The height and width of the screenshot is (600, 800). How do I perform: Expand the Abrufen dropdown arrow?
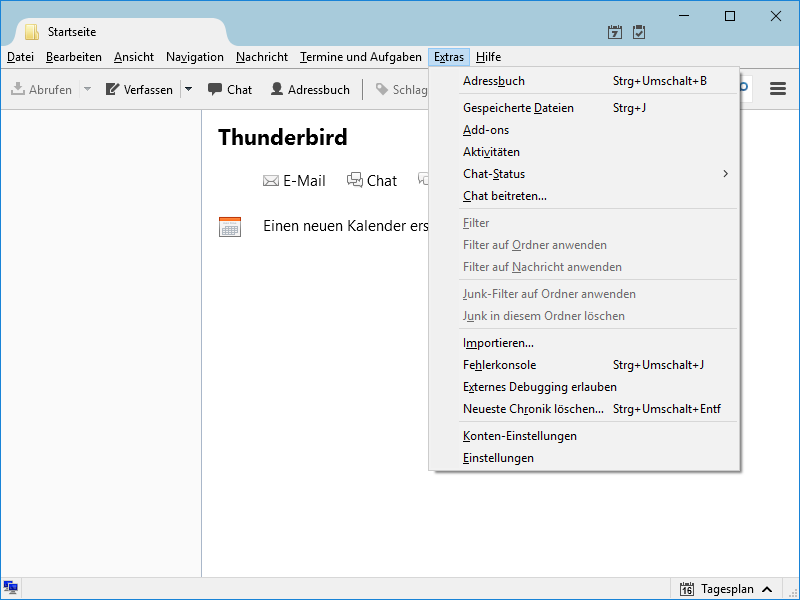87,89
